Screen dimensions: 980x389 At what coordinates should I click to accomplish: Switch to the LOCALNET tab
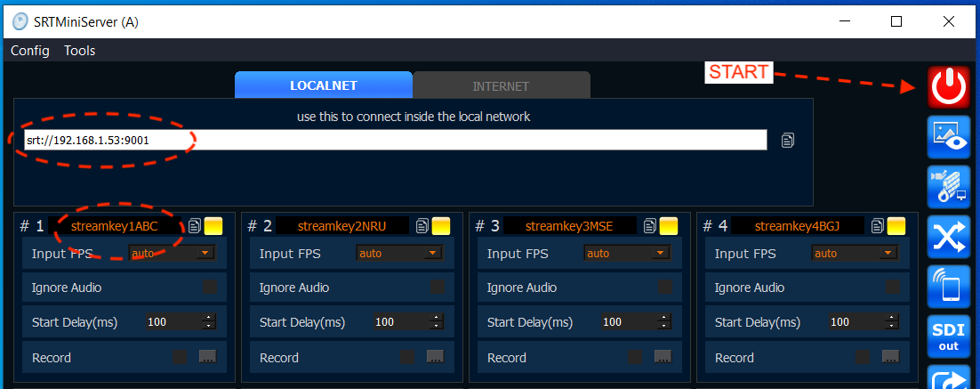tap(323, 85)
